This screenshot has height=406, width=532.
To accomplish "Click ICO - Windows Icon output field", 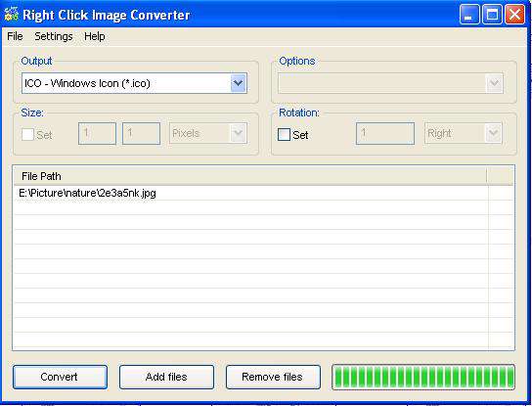I will pos(134,83).
